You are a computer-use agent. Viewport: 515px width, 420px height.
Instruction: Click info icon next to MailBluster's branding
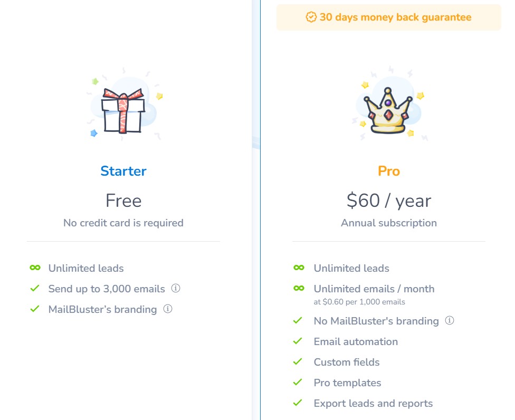tap(168, 309)
